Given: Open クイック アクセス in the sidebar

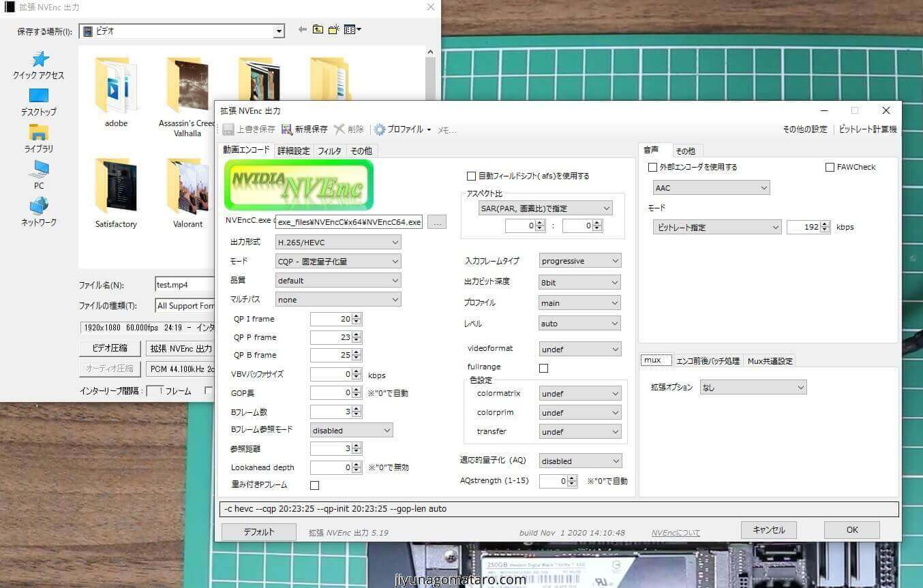Looking at the screenshot, I should 39,65.
